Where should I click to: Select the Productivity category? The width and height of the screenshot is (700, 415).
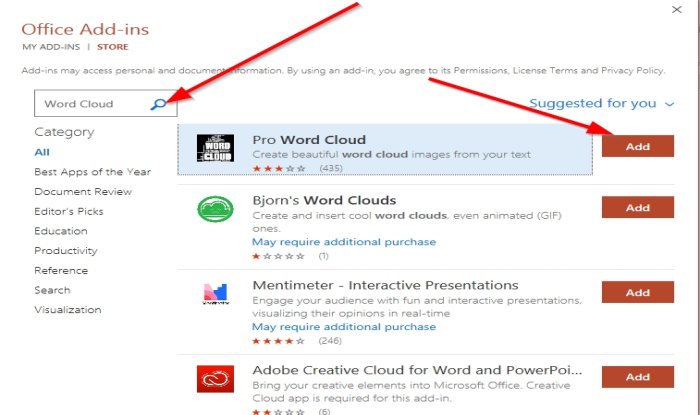66,251
